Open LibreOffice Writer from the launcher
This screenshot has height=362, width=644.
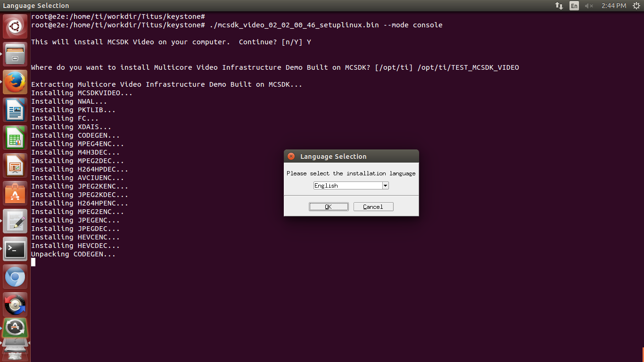(15, 110)
